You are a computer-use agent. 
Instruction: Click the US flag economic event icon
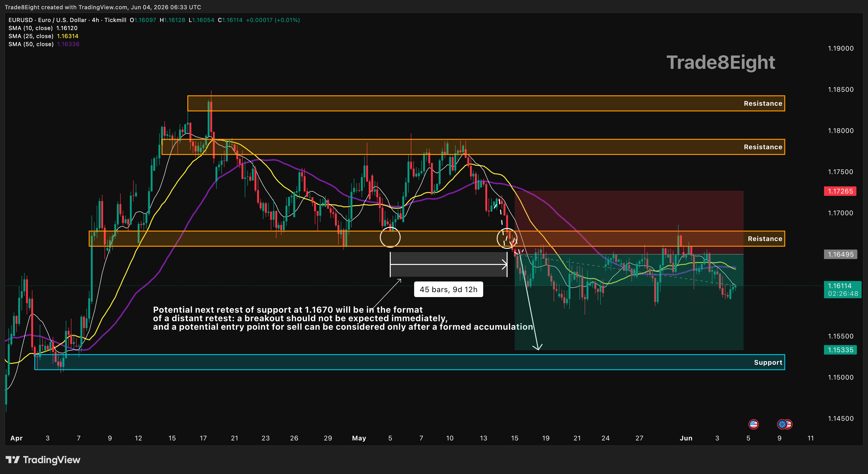[754, 424]
